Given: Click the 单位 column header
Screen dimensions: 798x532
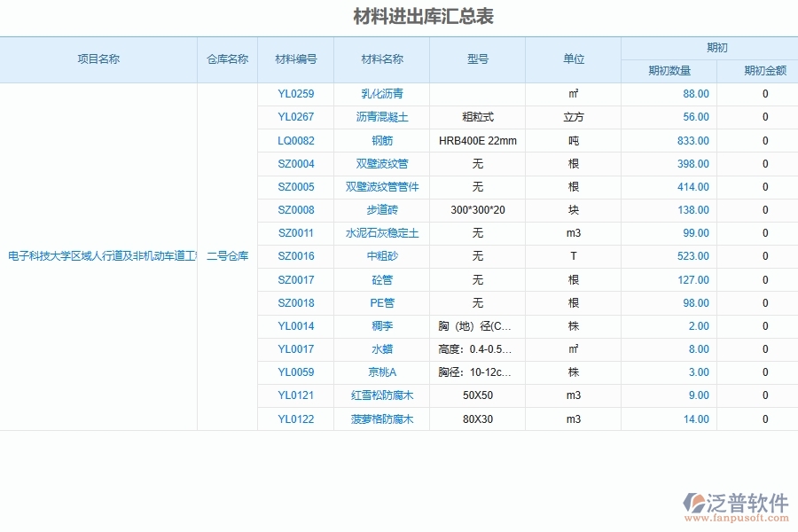Looking at the screenshot, I should [574, 59].
